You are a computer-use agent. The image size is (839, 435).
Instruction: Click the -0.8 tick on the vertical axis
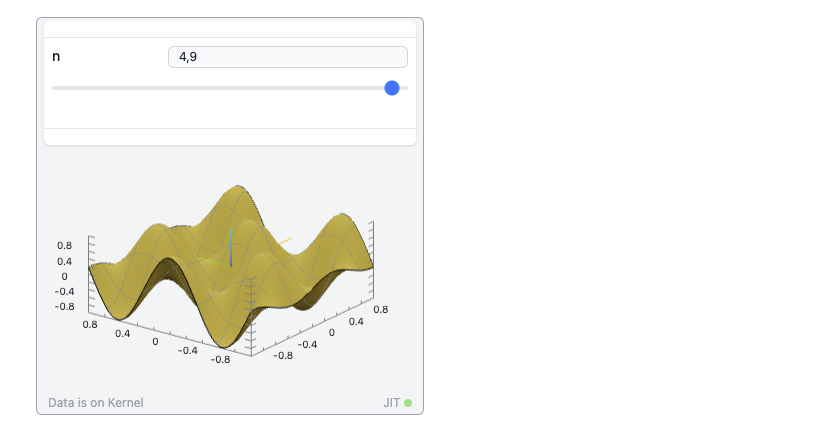[x=64, y=307]
